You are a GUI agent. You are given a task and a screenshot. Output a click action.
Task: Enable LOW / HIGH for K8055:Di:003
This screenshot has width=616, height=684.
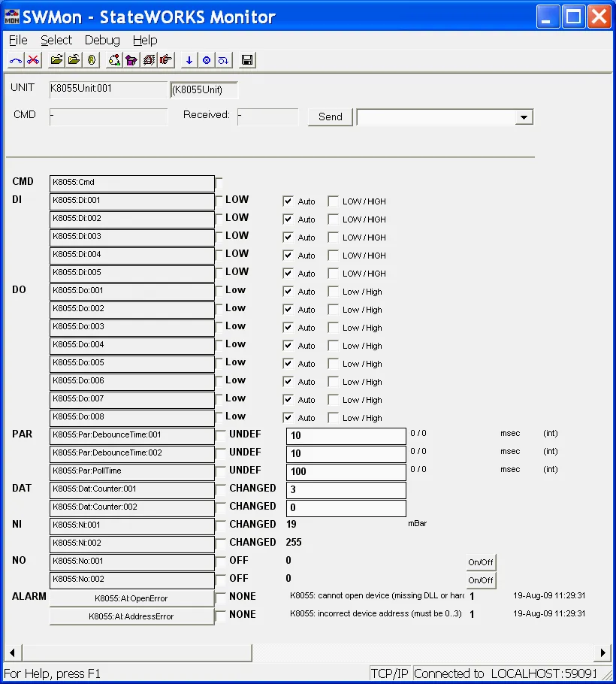point(333,237)
